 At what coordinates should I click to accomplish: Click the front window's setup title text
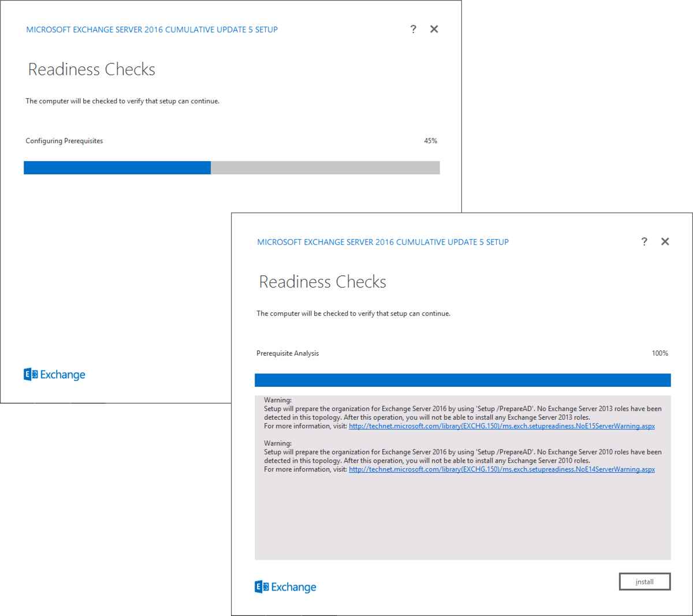[383, 242]
